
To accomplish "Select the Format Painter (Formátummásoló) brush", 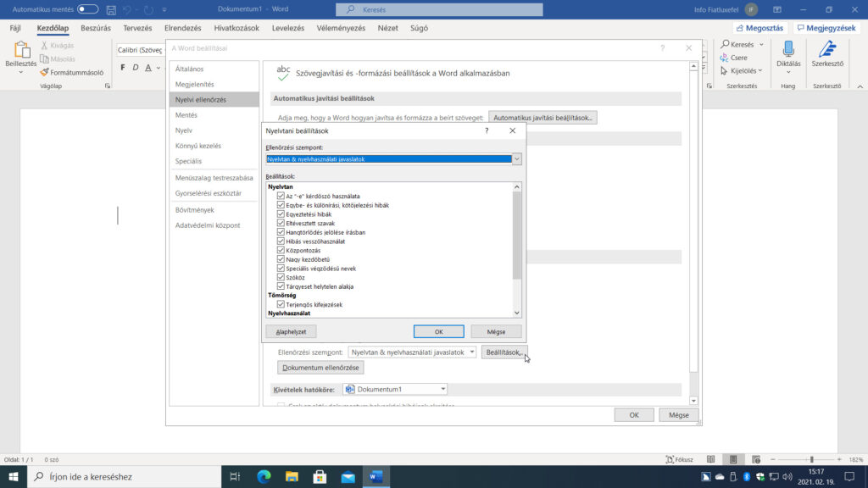I will pyautogui.click(x=44, y=73).
